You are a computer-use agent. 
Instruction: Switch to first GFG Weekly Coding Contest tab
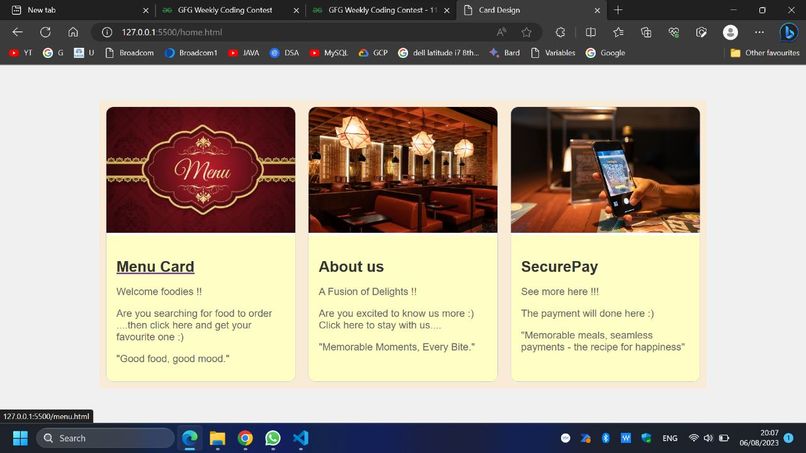230,10
